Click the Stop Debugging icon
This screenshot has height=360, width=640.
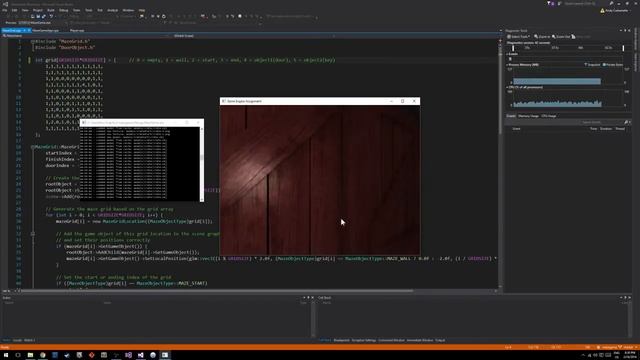pos(158,16)
